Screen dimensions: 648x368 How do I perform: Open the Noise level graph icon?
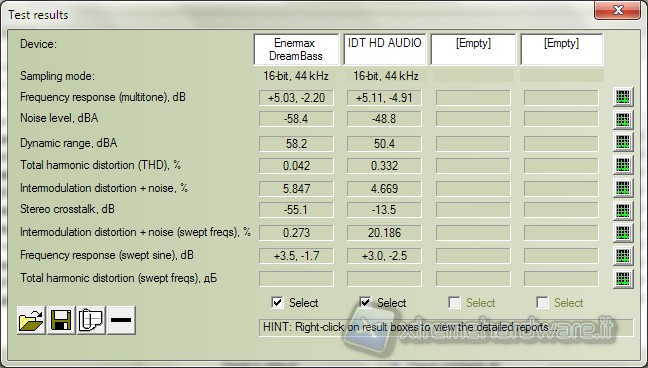(x=623, y=119)
